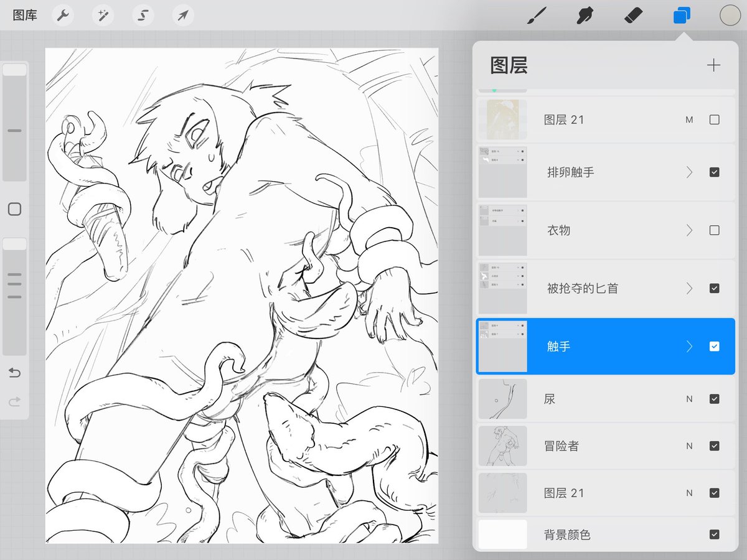Enable visibility of top 图层 21 layer
The height and width of the screenshot is (560, 747).
pyautogui.click(x=715, y=119)
